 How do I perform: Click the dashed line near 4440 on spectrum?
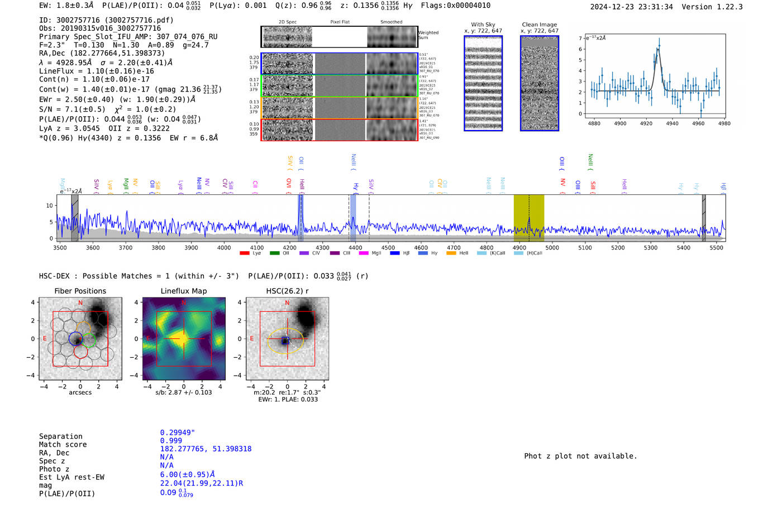369,218
